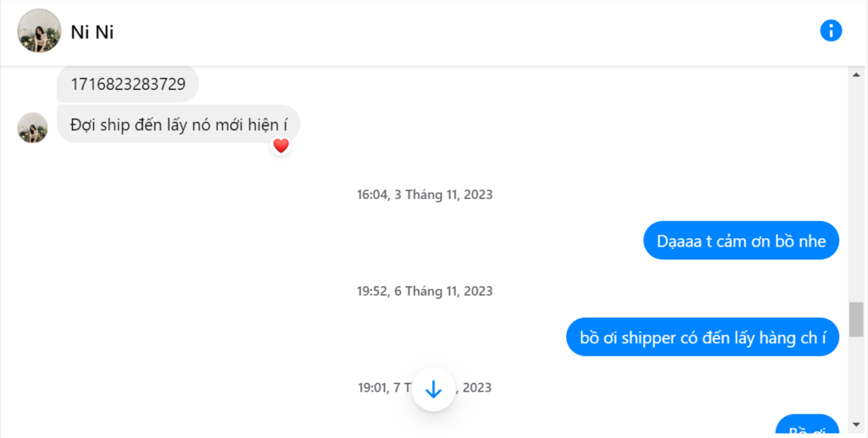Select the 'Đợi ship đến lấy nó mới hiện í' message

[178, 124]
